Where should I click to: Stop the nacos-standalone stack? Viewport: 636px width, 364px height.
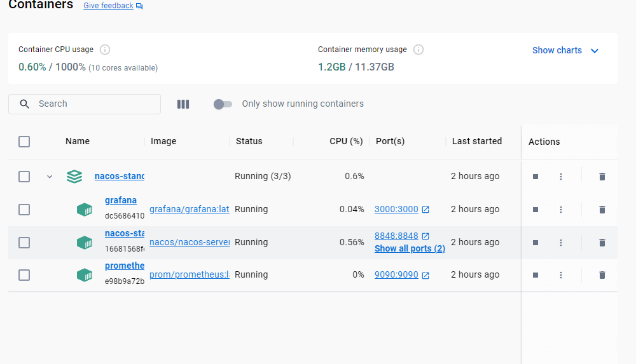coord(536,177)
